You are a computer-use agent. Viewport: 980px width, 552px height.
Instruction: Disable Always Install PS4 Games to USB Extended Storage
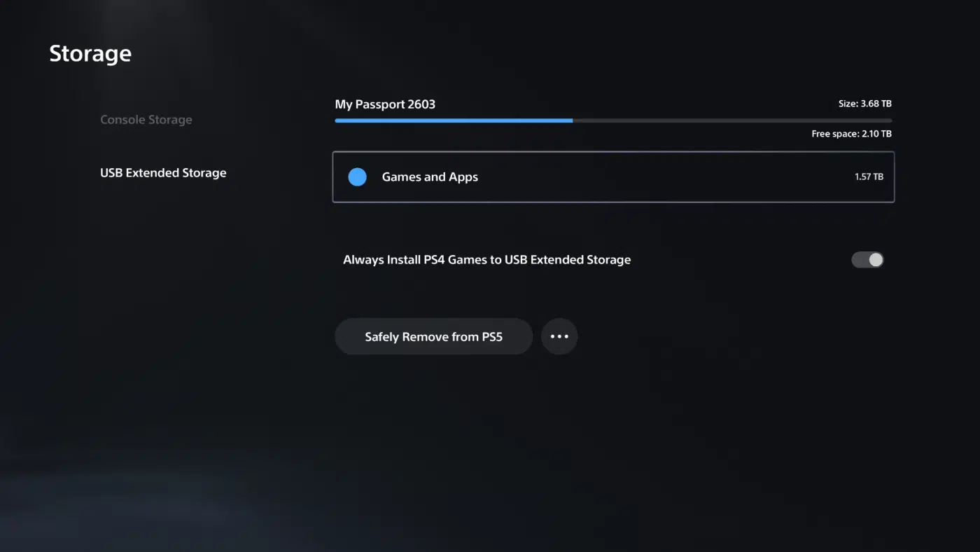point(867,259)
